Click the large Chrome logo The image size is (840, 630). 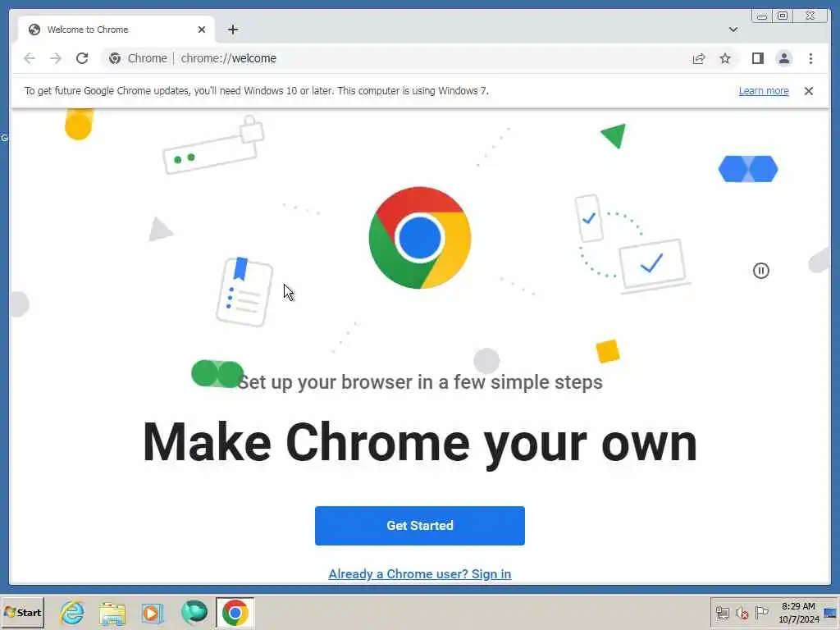(x=419, y=238)
